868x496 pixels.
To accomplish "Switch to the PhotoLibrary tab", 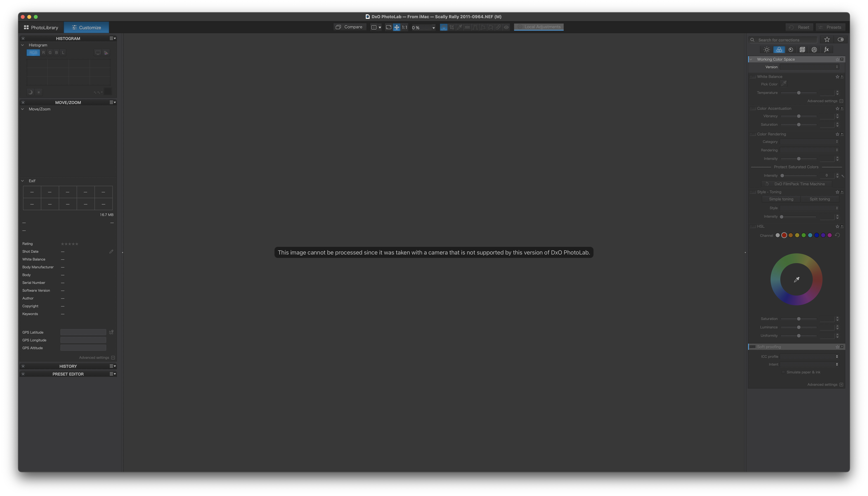I will click(x=41, y=28).
